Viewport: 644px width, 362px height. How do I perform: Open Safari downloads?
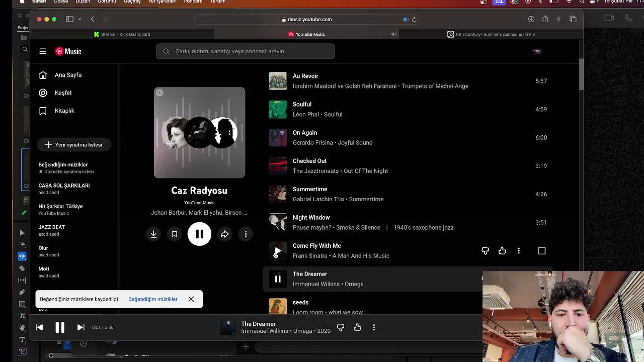tap(531, 19)
